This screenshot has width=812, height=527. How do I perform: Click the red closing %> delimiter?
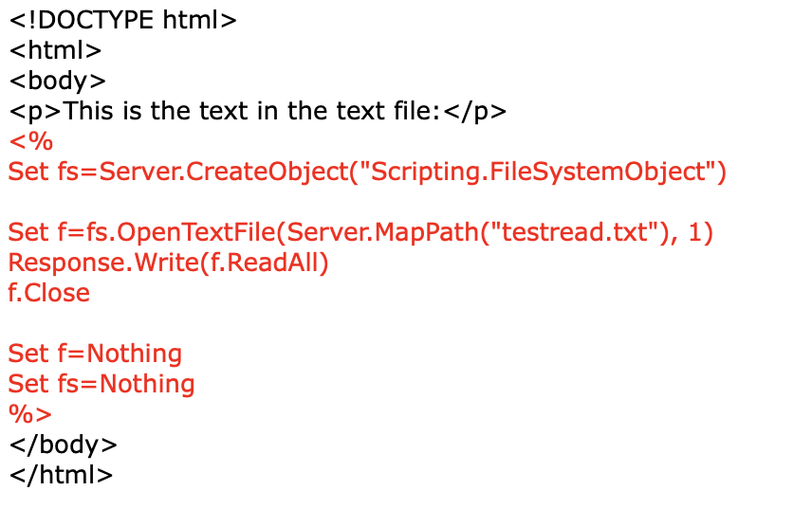(30, 413)
